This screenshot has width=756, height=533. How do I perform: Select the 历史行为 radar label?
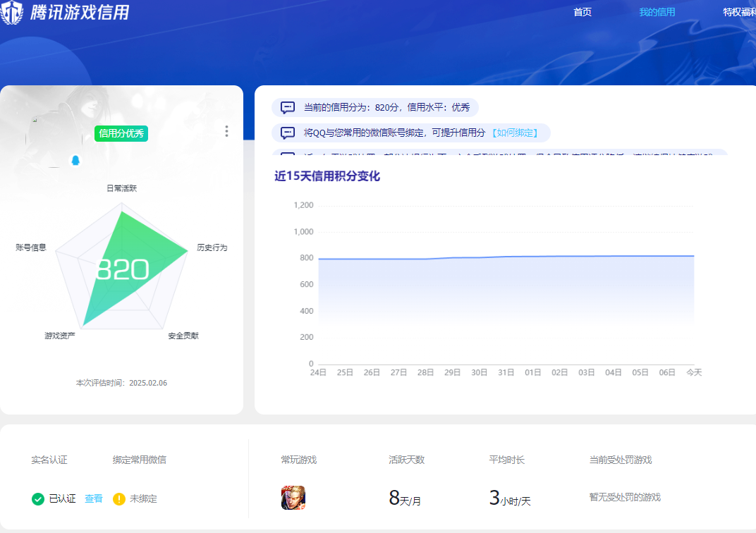[212, 247]
